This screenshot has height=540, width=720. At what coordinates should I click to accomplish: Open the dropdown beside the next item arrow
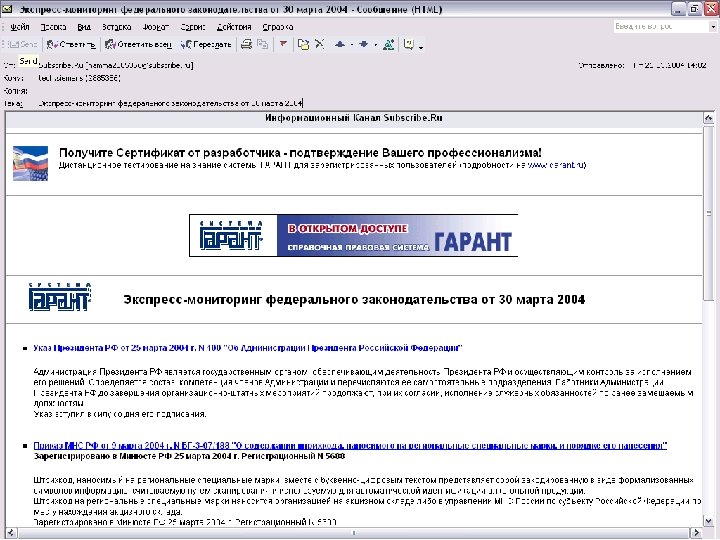376,45
